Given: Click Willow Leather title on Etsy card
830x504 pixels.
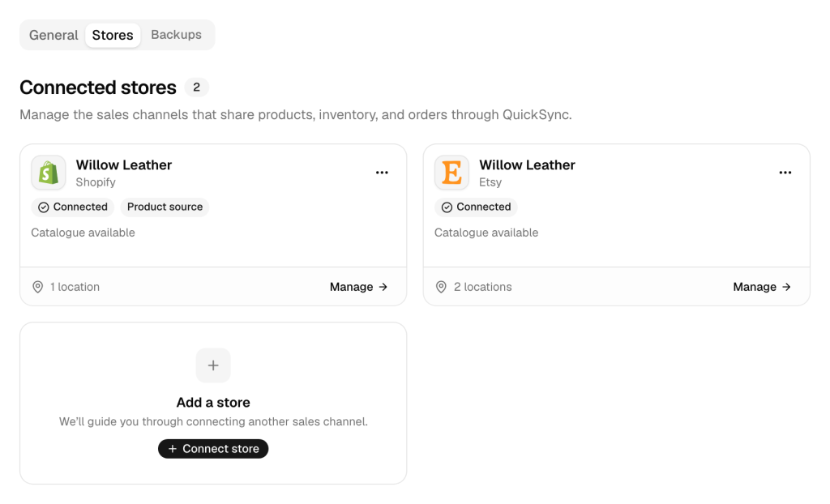Looking at the screenshot, I should [527, 165].
